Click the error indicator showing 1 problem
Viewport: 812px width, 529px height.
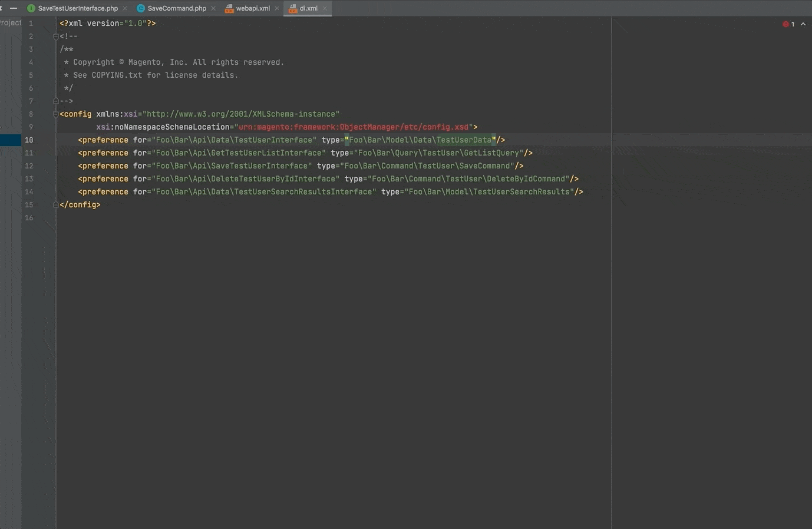788,24
